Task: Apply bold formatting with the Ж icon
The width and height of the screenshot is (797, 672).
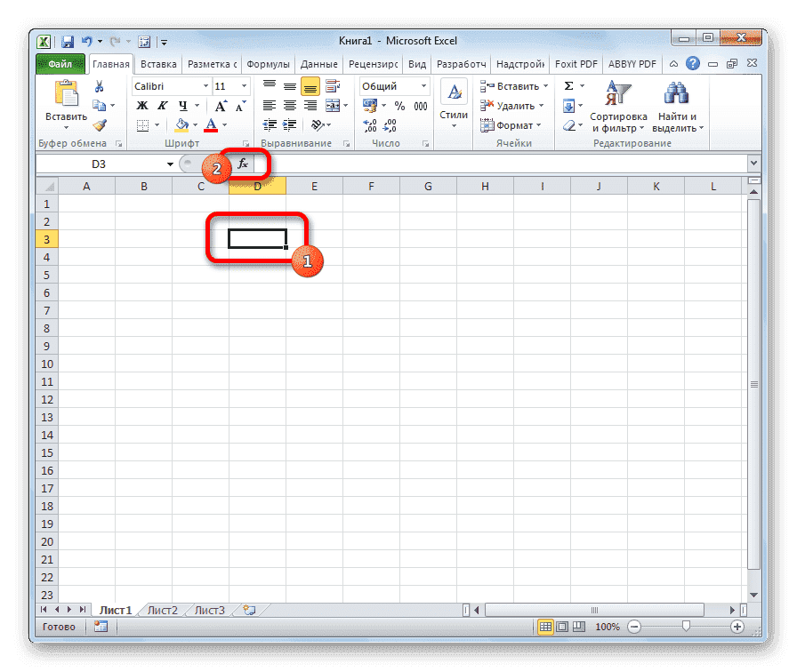Action: point(141,105)
